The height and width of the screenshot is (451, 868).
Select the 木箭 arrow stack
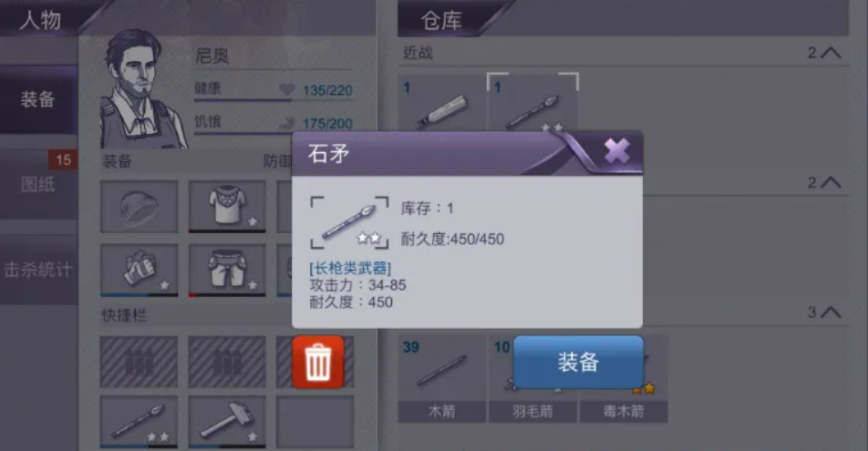(x=441, y=379)
